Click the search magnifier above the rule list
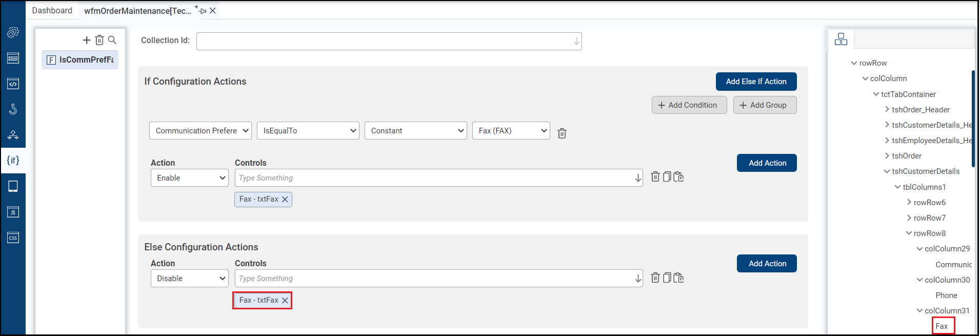 point(112,40)
